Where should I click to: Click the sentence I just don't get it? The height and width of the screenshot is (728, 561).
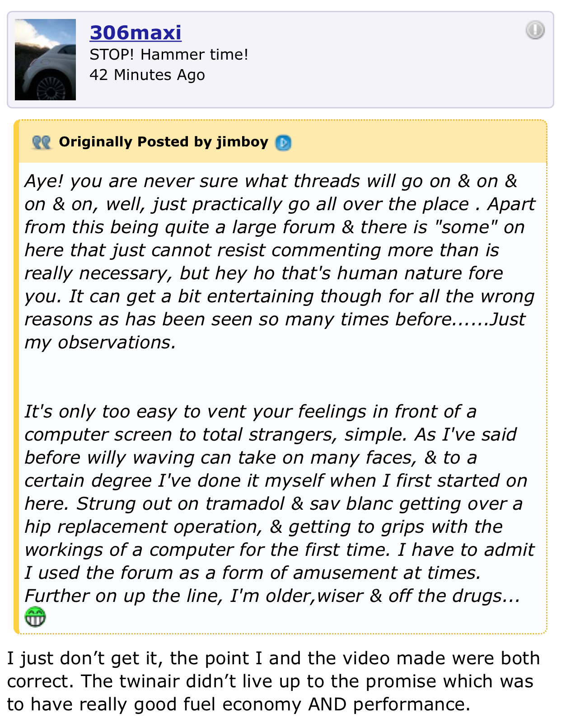point(84,658)
